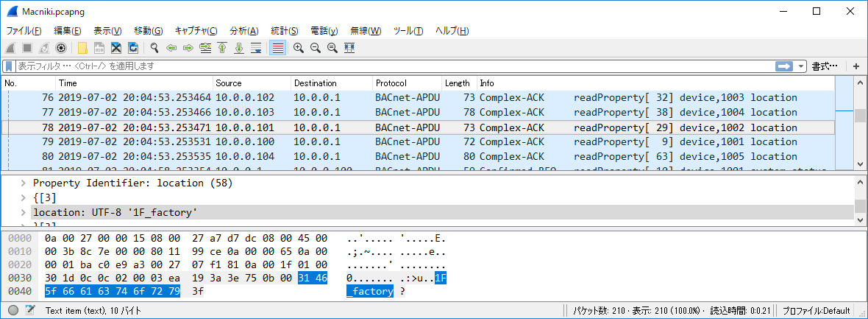Sort by the Source column header
868x319 pixels.
click(x=252, y=83)
